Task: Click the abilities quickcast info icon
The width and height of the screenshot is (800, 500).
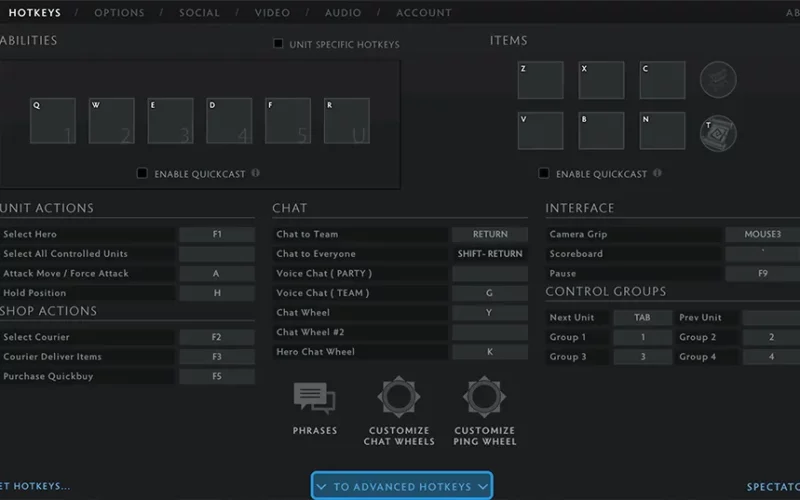Action: pos(255,173)
